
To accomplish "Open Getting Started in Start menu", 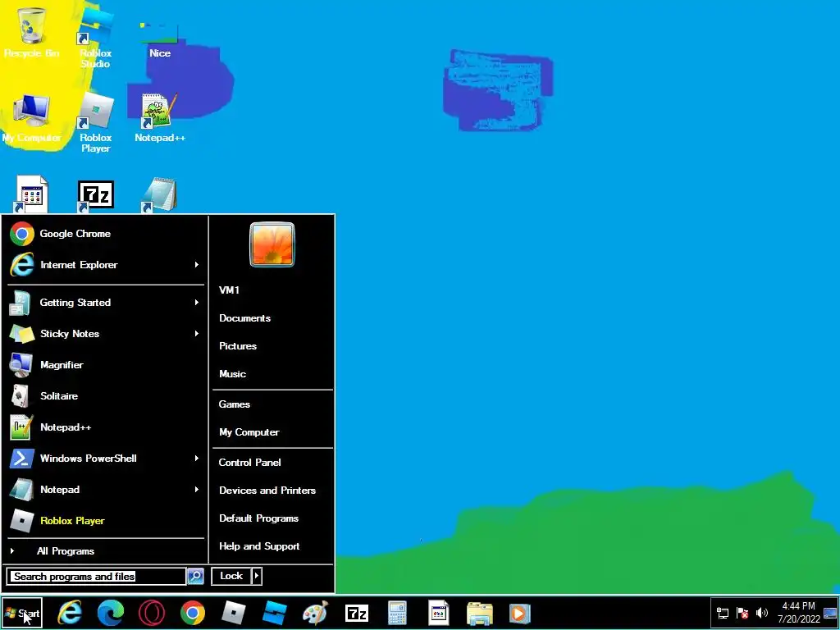I will [99, 303].
